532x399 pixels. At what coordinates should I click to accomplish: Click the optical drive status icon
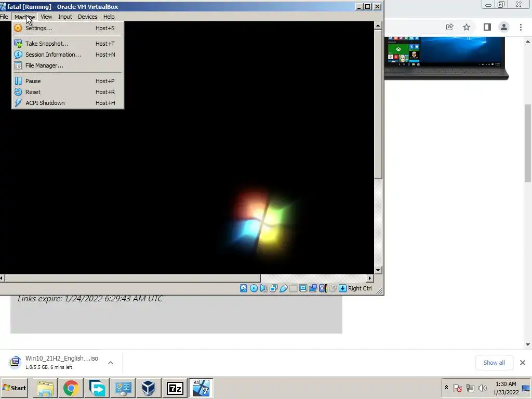click(x=254, y=288)
